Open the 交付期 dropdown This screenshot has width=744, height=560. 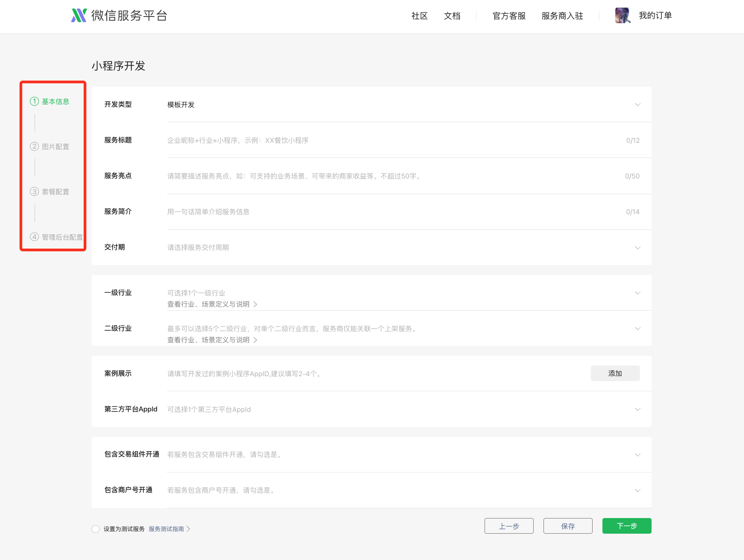coord(637,248)
